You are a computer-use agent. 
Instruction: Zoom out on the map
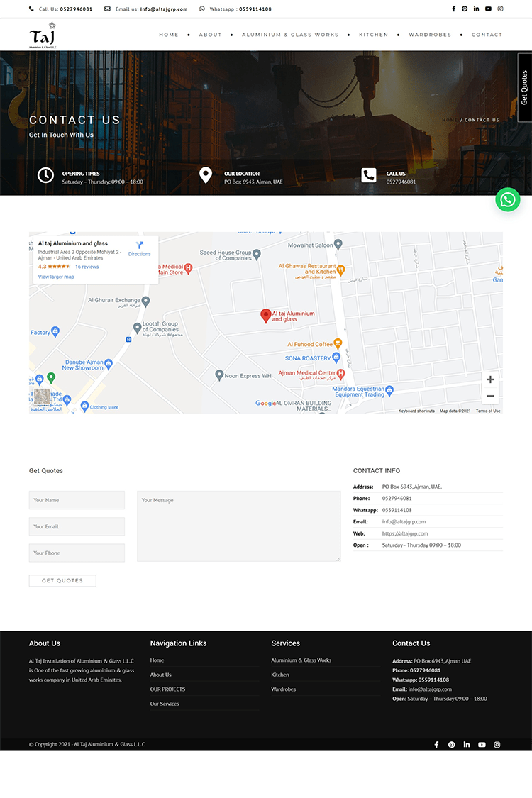(490, 396)
